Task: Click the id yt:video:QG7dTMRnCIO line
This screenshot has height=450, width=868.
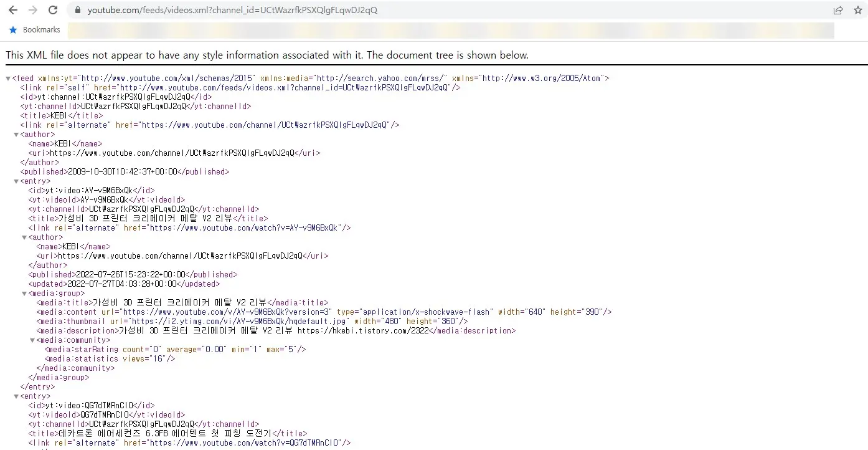Action: pos(92,406)
